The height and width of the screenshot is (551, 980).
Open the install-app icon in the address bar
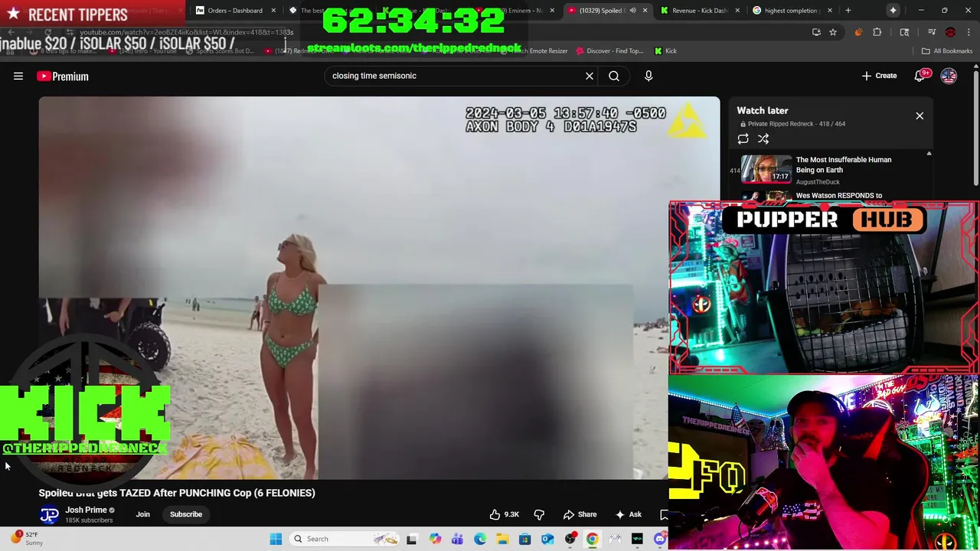pyautogui.click(x=816, y=32)
